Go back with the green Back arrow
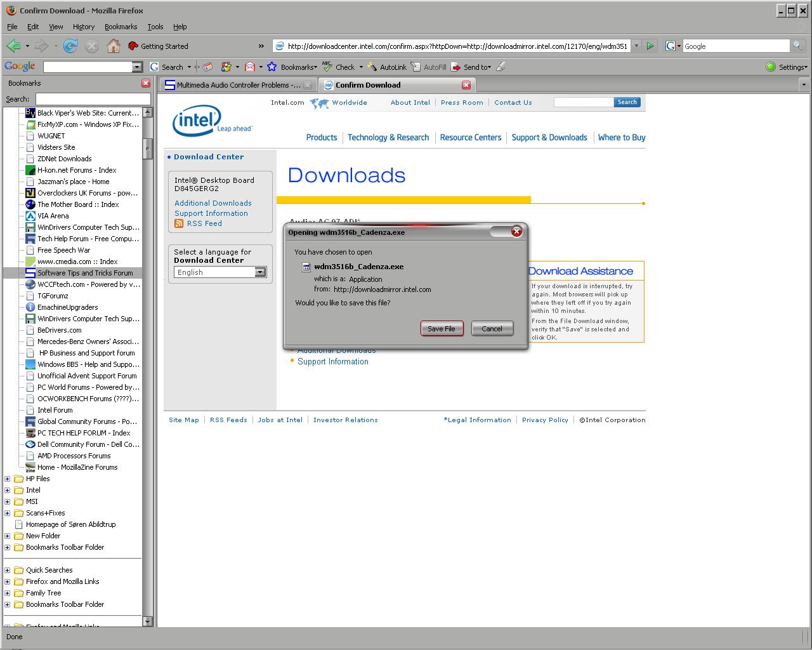Image resolution: width=812 pixels, height=650 pixels. tap(13, 46)
